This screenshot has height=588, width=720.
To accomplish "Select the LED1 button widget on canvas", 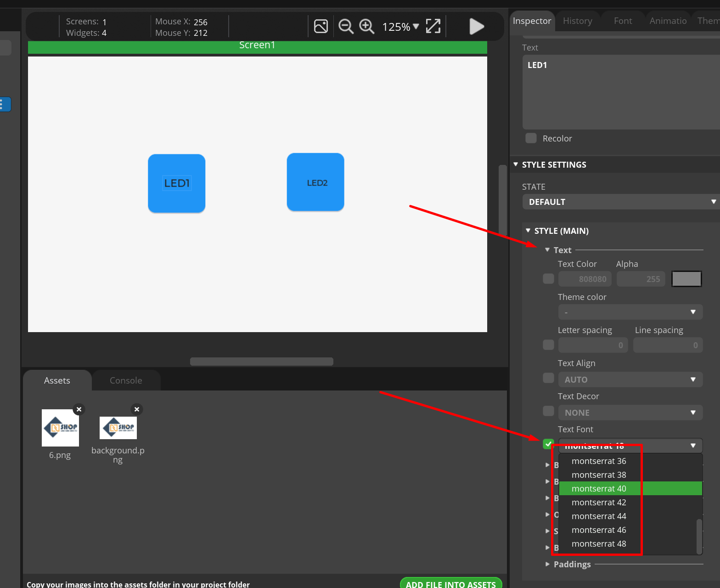I will pos(176,183).
